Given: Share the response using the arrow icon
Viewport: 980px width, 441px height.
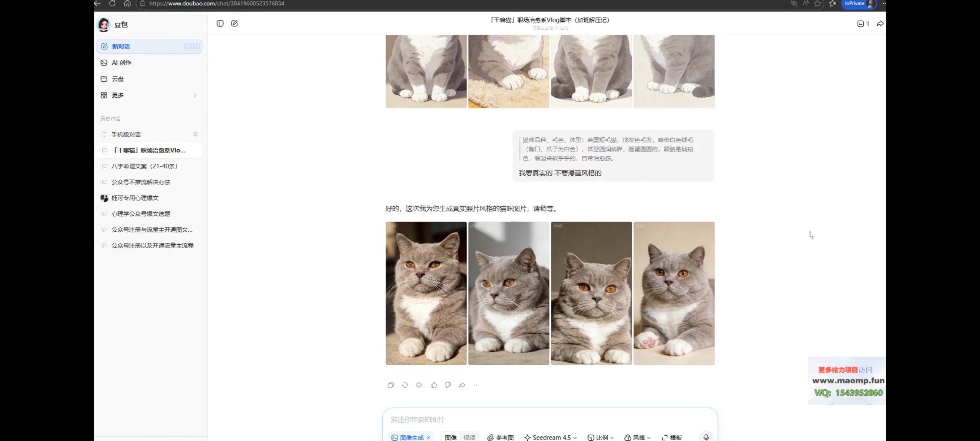Looking at the screenshot, I should tap(462, 385).
